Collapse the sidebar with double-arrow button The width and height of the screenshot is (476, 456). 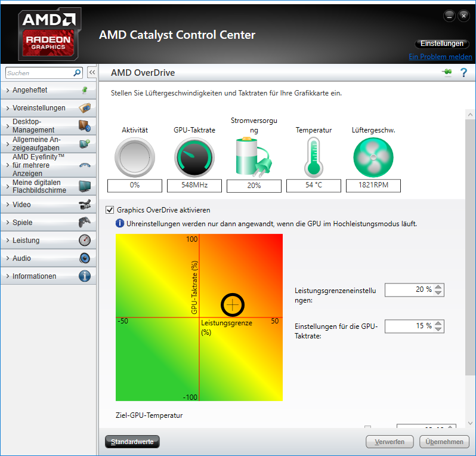[x=92, y=72]
